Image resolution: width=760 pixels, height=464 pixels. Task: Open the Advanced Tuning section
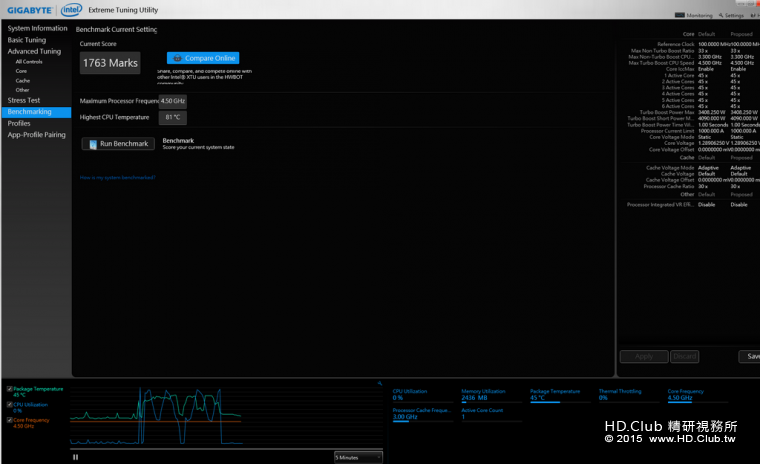point(34,51)
